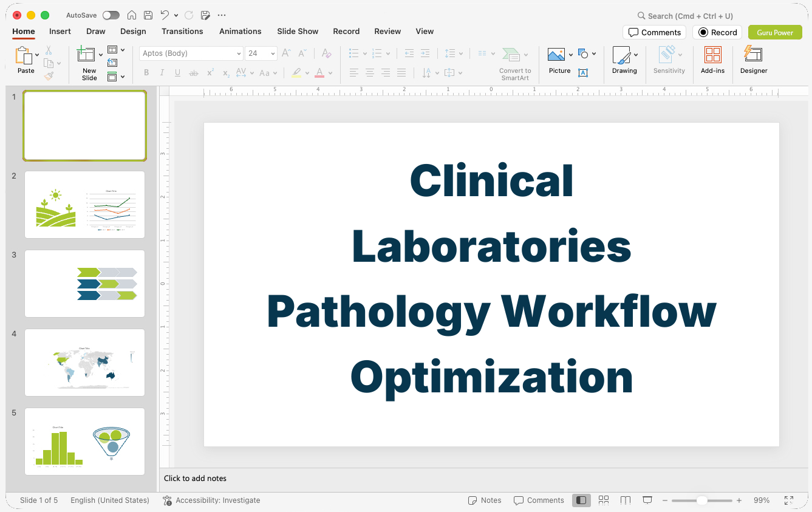The height and width of the screenshot is (512, 812).
Task: Click the zoom slider handle
Action: coord(701,500)
